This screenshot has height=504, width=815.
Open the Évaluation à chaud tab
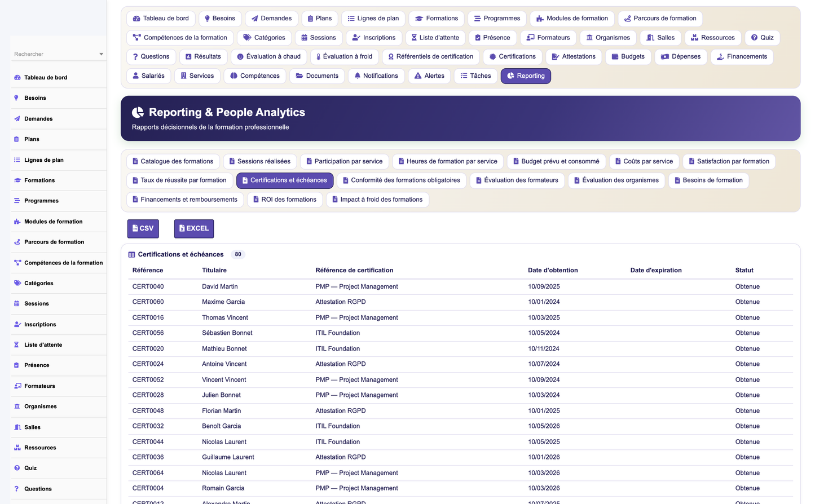point(268,57)
